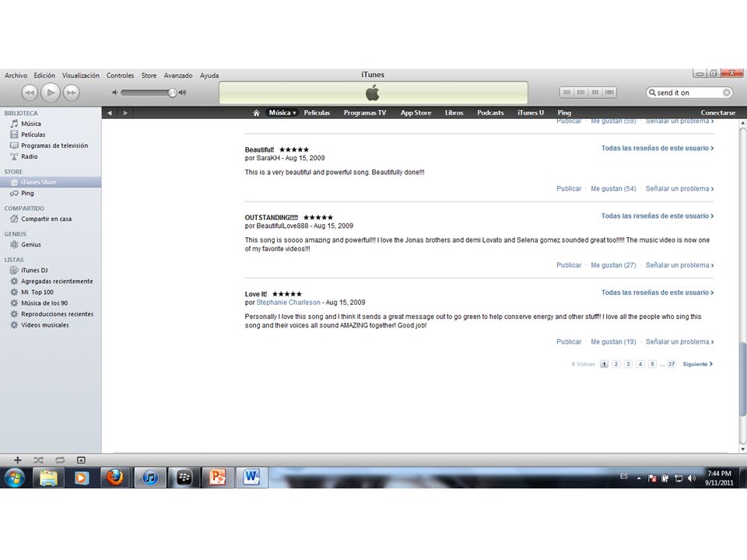Click the search field containing 'send it on'

pos(689,93)
